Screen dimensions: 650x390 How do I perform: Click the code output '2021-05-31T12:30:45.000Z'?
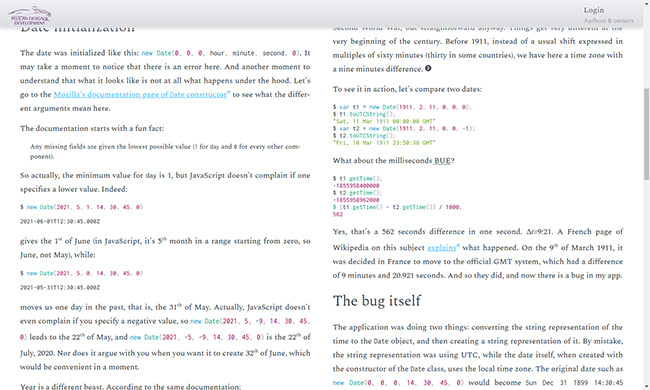[60, 288]
